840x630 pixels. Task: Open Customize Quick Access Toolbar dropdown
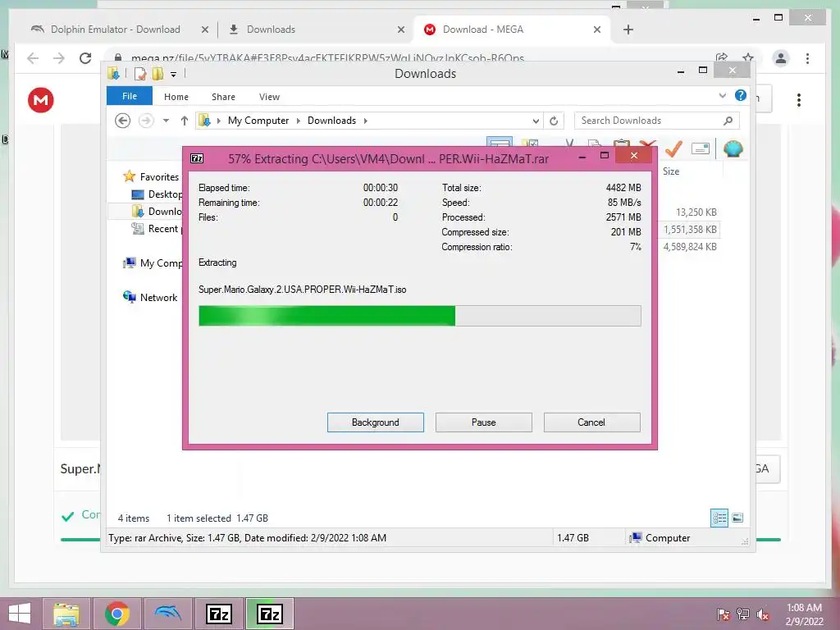[x=174, y=75]
